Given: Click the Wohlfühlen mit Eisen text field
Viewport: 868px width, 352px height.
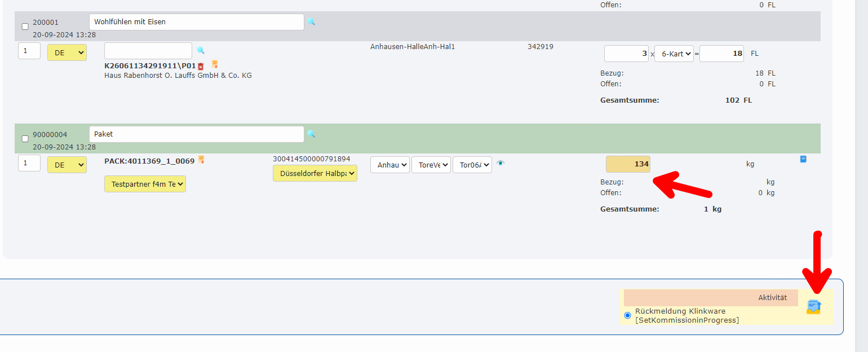Looking at the screenshot, I should click(x=196, y=22).
